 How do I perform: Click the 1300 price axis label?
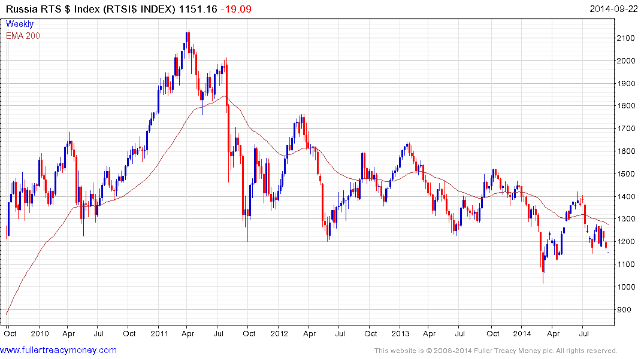point(626,219)
